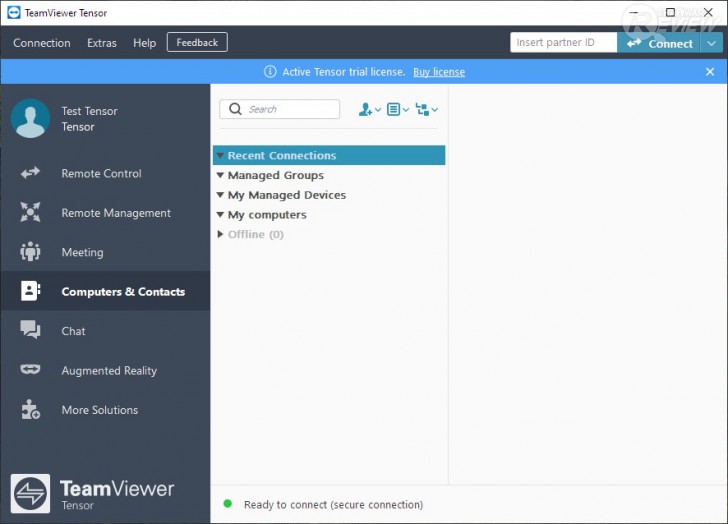This screenshot has height=524, width=728.
Task: Open the Meeting people icon
Action: pos(30,252)
